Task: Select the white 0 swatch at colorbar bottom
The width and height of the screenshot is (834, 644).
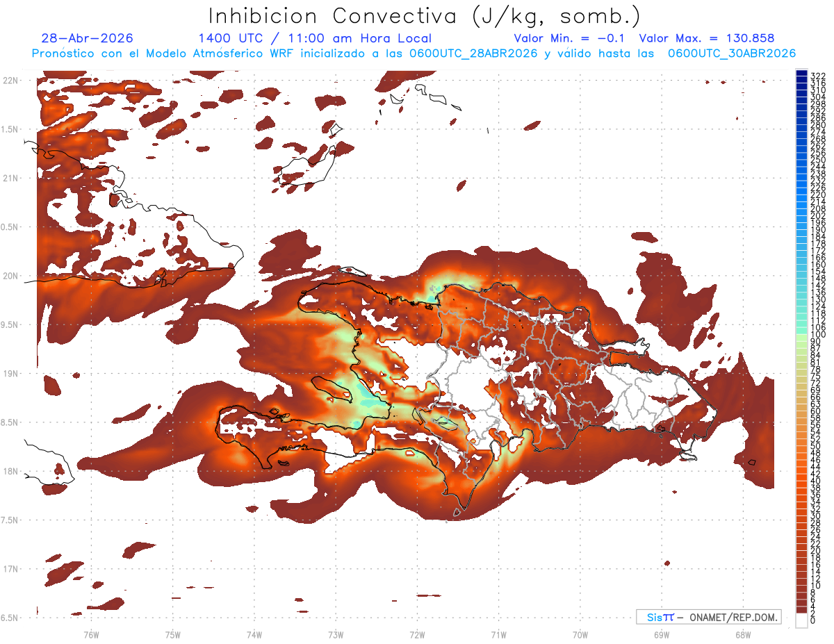Action: (x=802, y=622)
